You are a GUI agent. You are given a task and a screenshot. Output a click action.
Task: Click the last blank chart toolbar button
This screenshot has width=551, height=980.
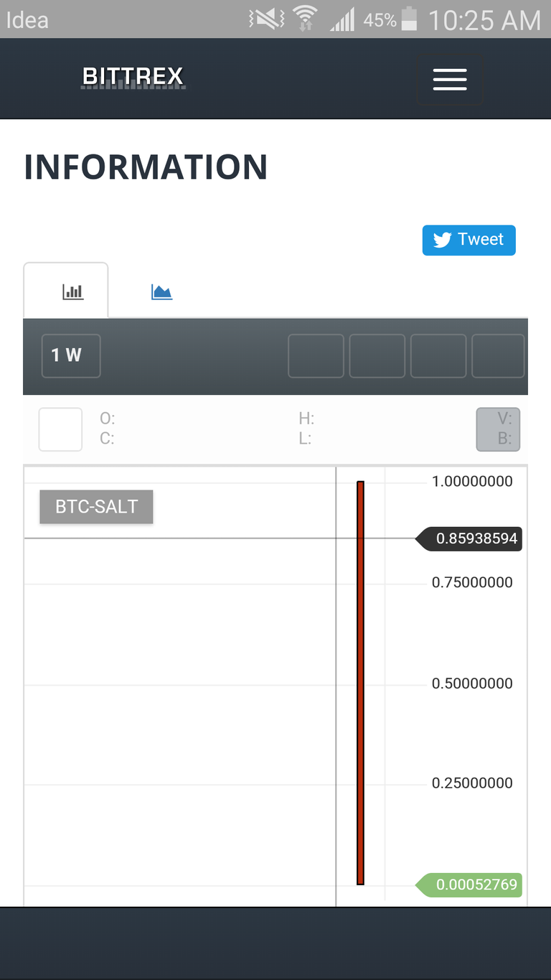[498, 355]
